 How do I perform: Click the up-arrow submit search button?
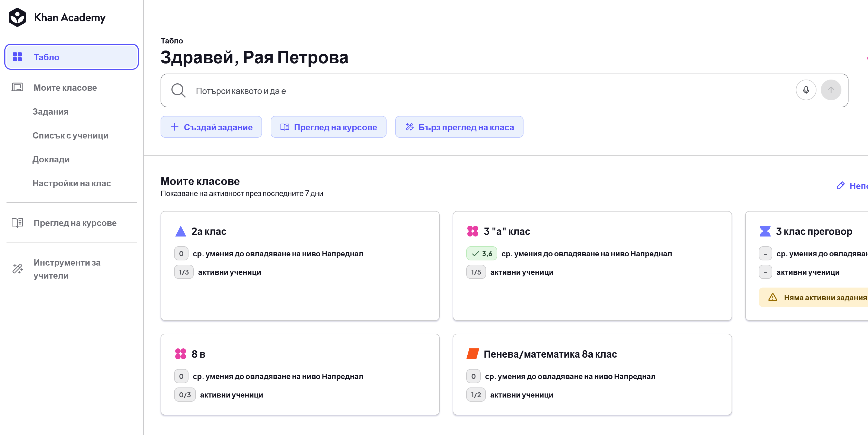coord(831,90)
